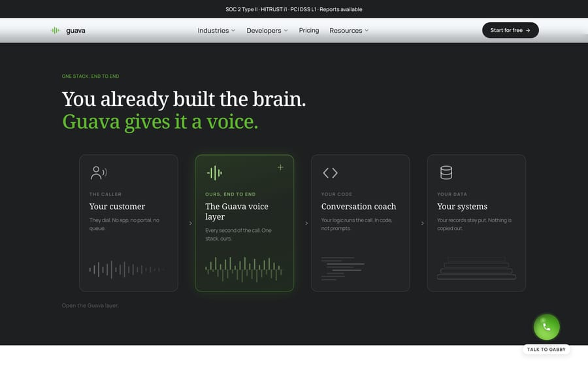The width and height of the screenshot is (588, 368).
Task: Click the ONE STACK, END TO END label
Action: [x=90, y=76]
